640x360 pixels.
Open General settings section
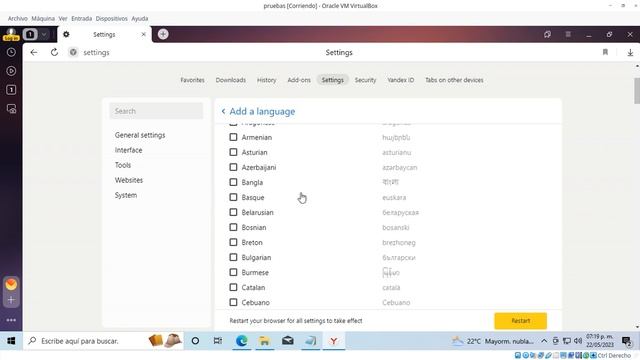tap(140, 135)
